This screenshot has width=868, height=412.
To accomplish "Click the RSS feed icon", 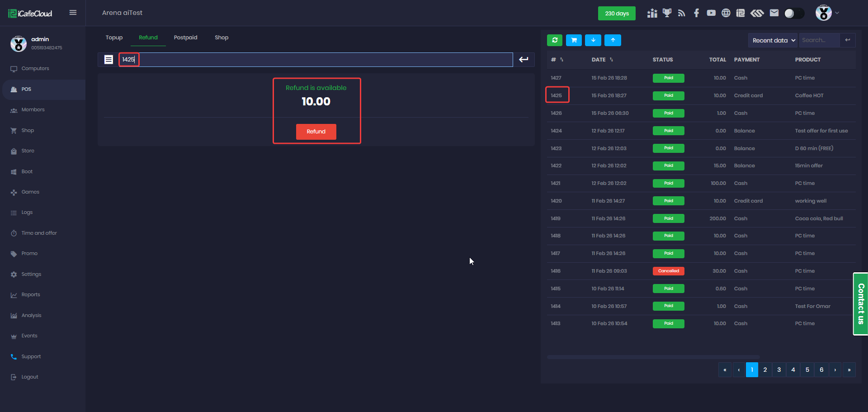I will 681,13.
